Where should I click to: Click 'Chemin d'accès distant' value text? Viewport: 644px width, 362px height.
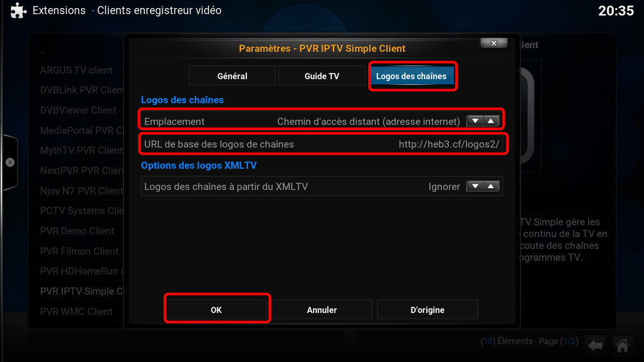coord(368,122)
